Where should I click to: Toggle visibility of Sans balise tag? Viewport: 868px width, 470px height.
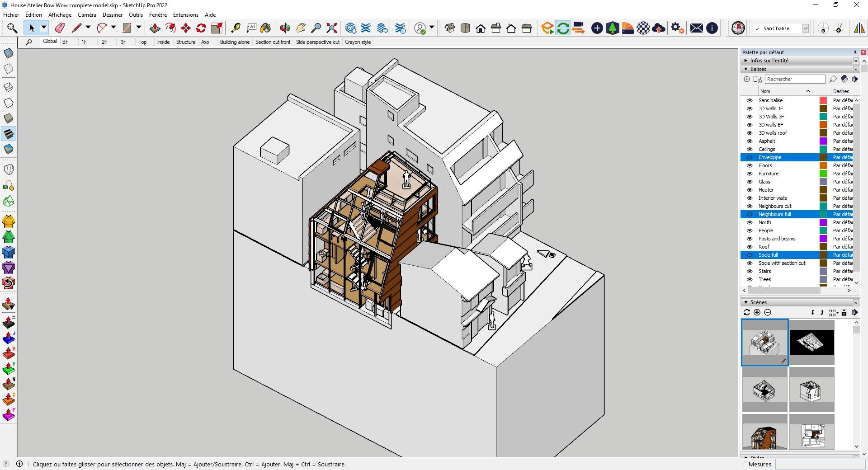coord(750,100)
